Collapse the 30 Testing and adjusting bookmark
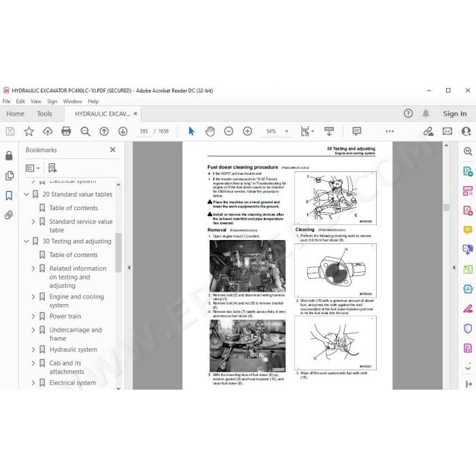The image size is (476, 476). pos(27,241)
